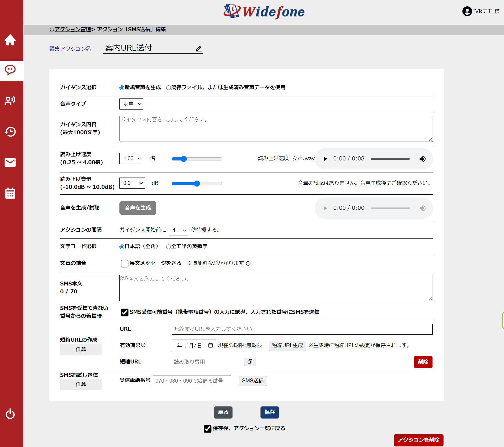Open the 音声タイプ 女声 dropdown
Screen dimensions: 504x447
tap(131, 104)
